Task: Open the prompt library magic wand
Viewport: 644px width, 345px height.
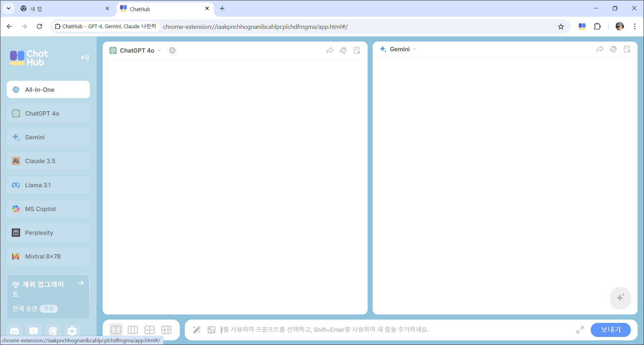Action: tap(197, 330)
